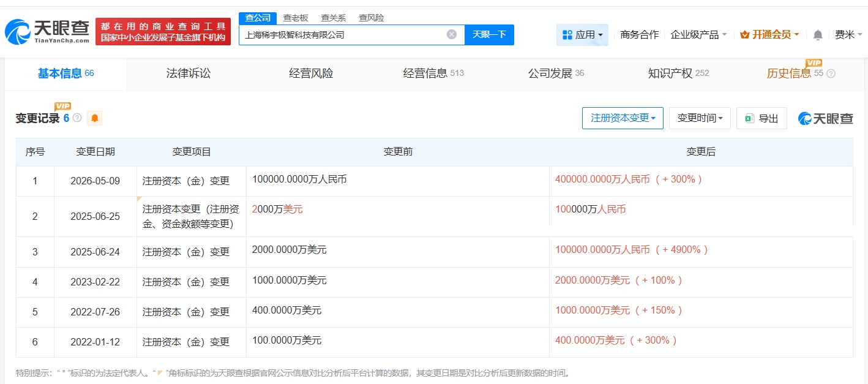The height and width of the screenshot is (384, 868).
Task: Click the date 2022-01-12 in row 6
Action: tap(95, 342)
